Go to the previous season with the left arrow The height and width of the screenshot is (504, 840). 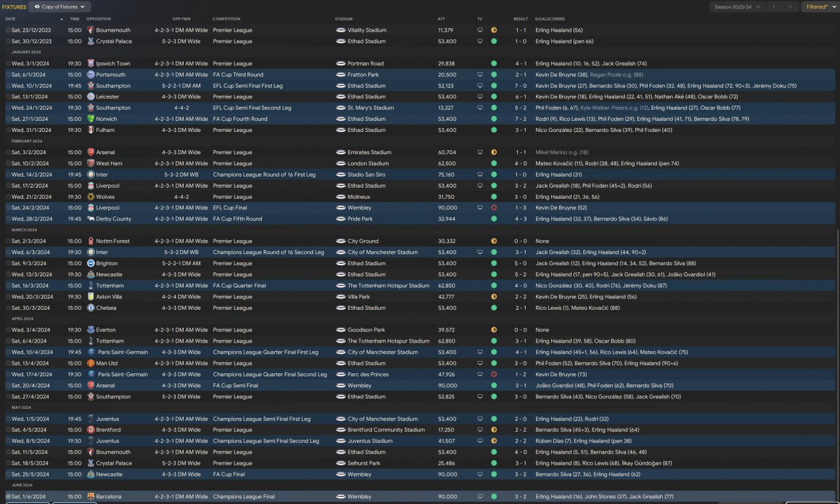point(774,7)
